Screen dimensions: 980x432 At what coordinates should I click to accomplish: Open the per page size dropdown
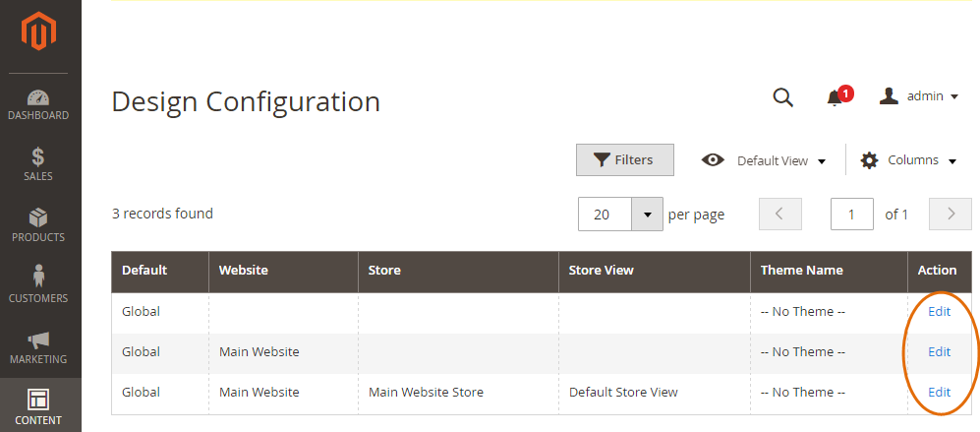coord(647,215)
